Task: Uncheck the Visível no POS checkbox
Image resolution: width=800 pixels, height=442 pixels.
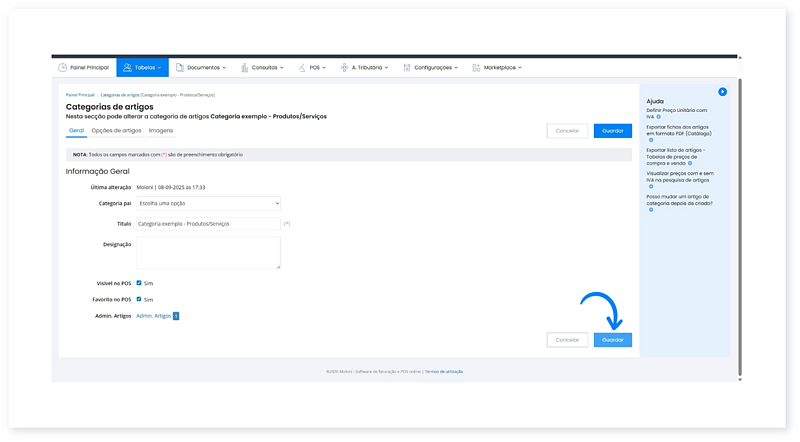Action: 139,283
